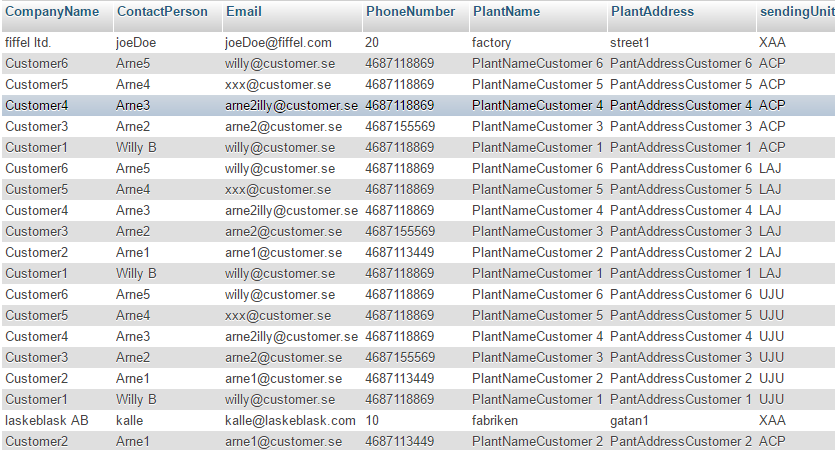Select Customer6 in the UJU row

[37, 294]
